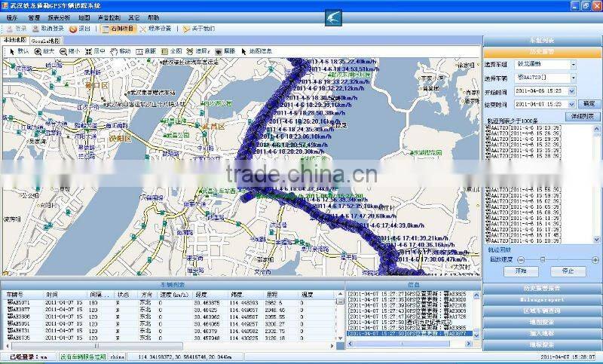Select vehicle row with mileage 3120.18
This screenshot has height=364, width=603.
tap(168, 338)
